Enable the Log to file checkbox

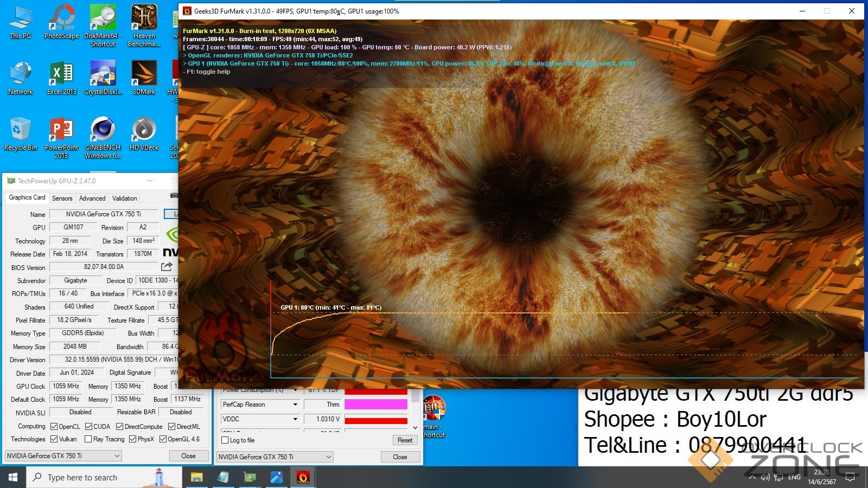[225, 440]
